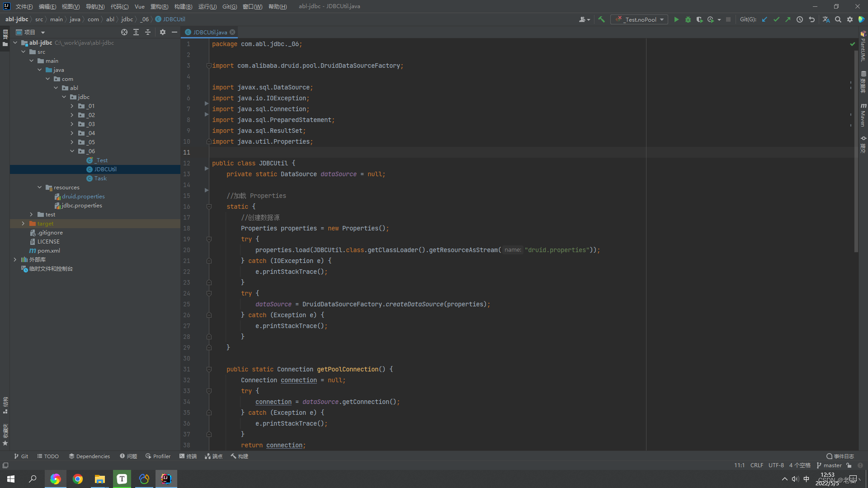
Task: Expand the _01 package folder
Action: click(72, 106)
